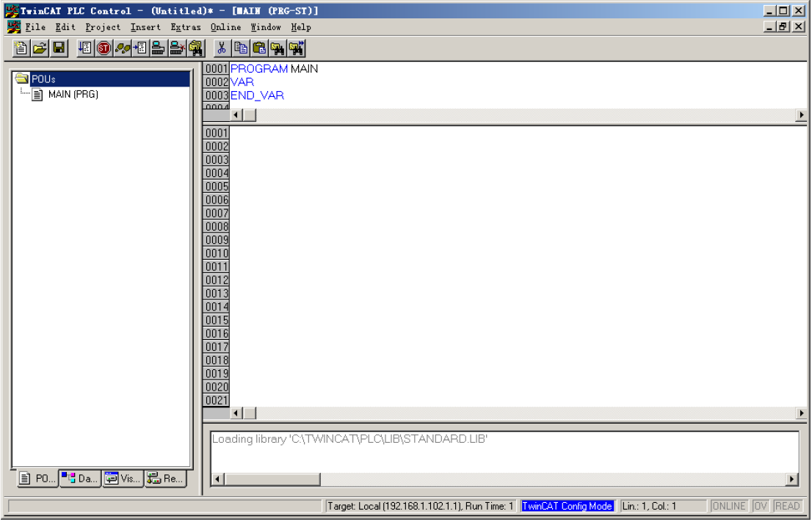Click the Lin.: 1, Col.: 1 status field

pos(663,506)
